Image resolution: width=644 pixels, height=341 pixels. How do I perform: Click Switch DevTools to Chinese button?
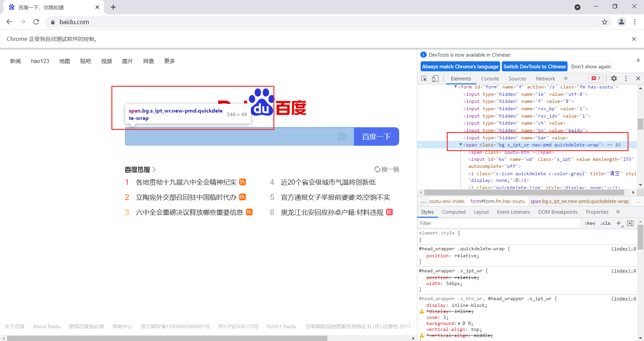pos(535,66)
